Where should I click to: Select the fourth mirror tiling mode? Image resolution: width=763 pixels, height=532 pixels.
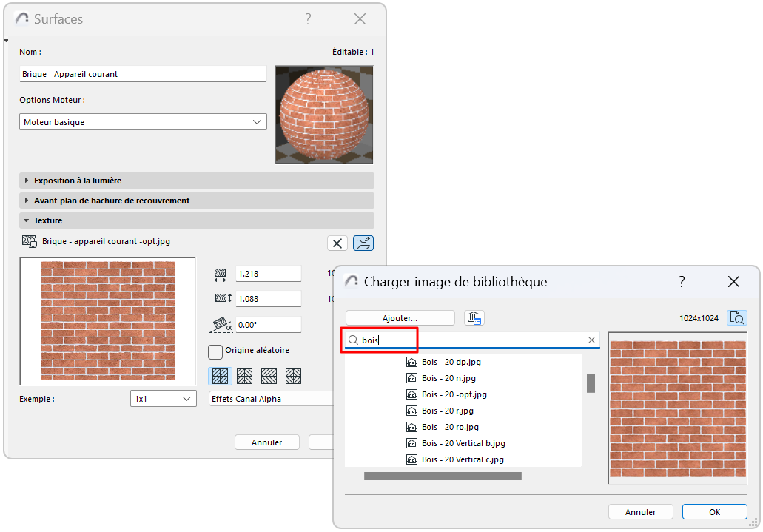tap(293, 376)
